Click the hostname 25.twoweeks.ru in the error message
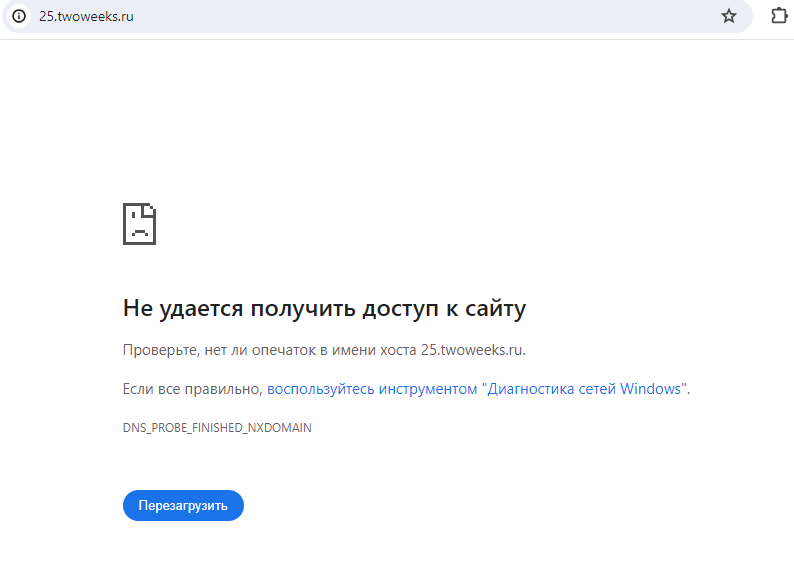 (x=471, y=350)
